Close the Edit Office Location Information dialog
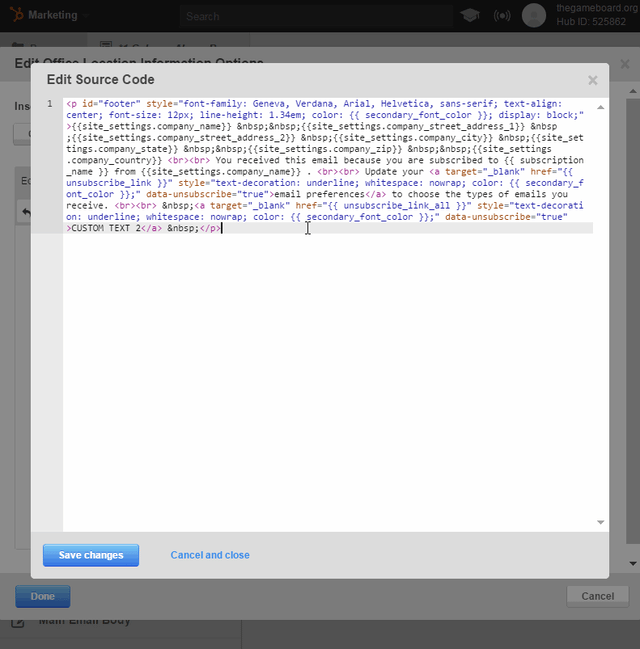The height and width of the screenshot is (649, 640). point(625,64)
